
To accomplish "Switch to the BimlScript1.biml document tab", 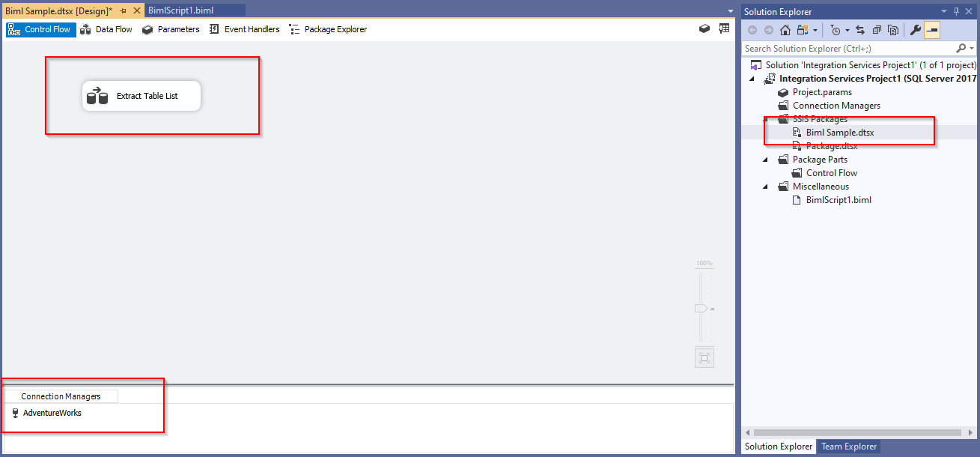I will tap(195, 10).
